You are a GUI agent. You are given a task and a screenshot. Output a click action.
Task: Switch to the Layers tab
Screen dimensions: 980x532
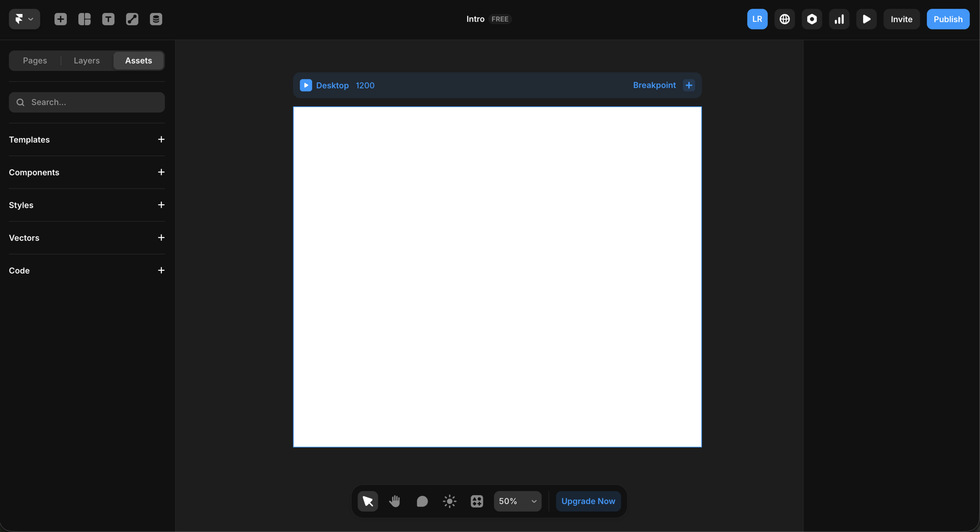click(87, 60)
